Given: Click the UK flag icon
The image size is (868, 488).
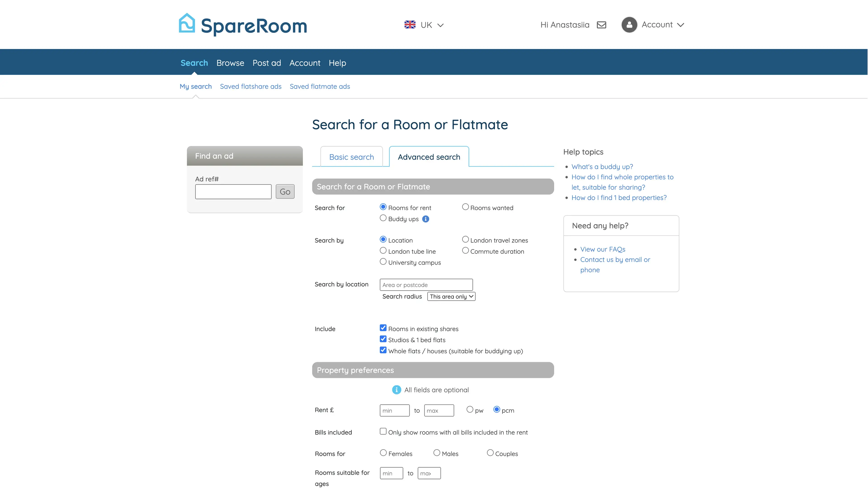Looking at the screenshot, I should coord(410,25).
